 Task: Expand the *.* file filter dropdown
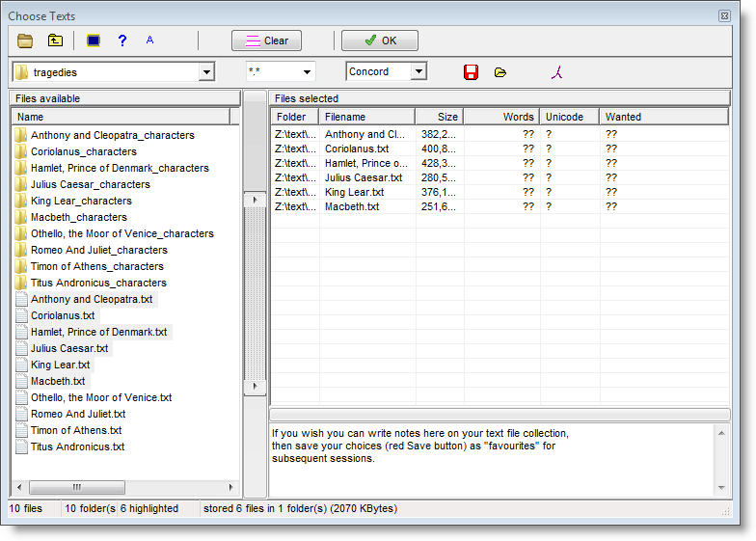(x=307, y=72)
